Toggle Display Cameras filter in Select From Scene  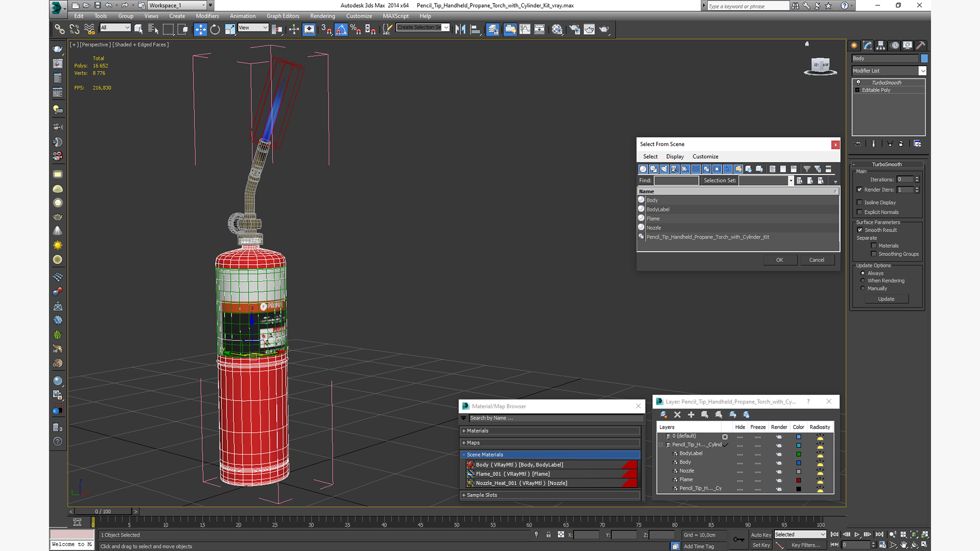pos(675,169)
